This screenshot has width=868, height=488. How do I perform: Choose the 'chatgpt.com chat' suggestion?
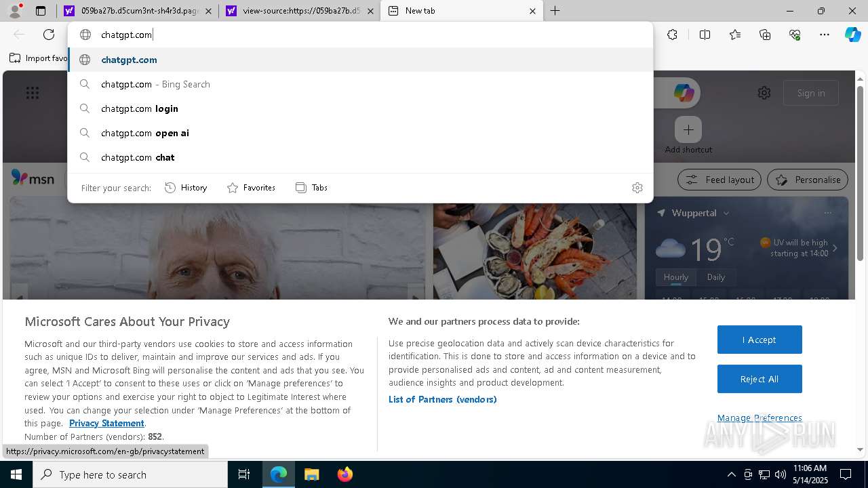click(360, 157)
